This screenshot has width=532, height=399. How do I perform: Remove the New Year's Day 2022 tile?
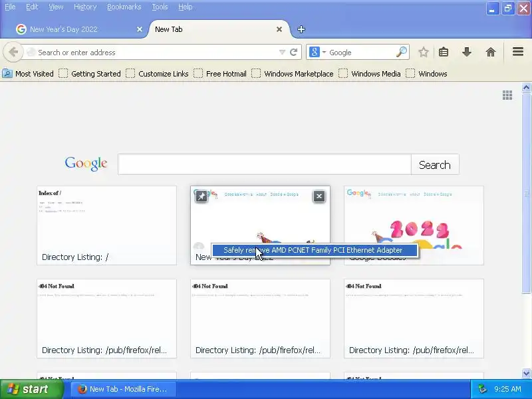tap(319, 196)
